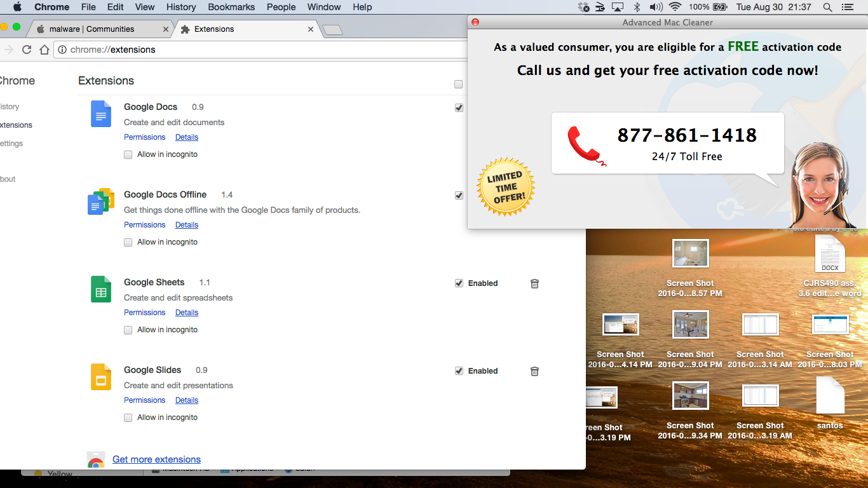Open Details for Google Docs Offline
The image size is (868, 488).
click(x=187, y=225)
